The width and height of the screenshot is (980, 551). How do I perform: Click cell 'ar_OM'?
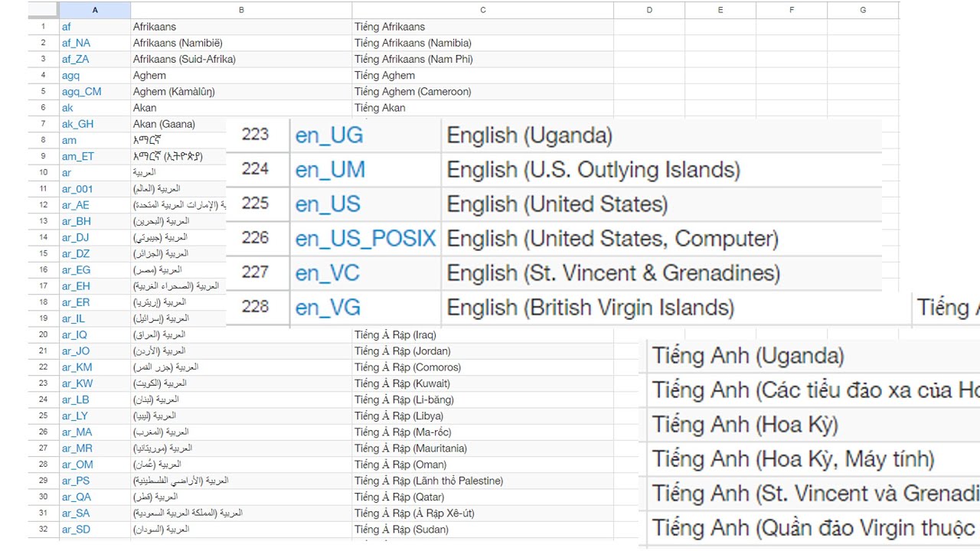point(95,465)
